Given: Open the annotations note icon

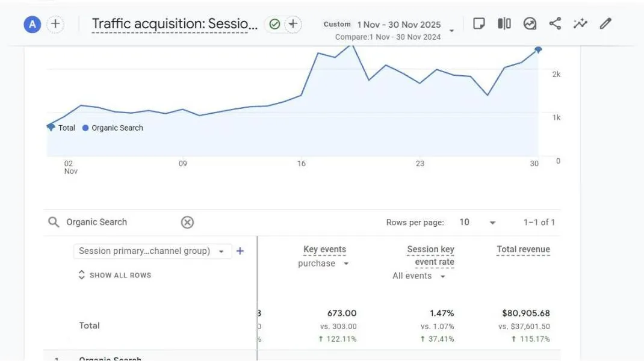Looking at the screenshot, I should pyautogui.click(x=479, y=23).
